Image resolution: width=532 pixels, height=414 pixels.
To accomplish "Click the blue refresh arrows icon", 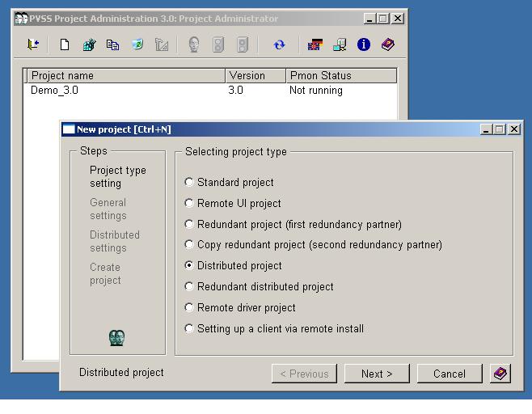I will (279, 44).
